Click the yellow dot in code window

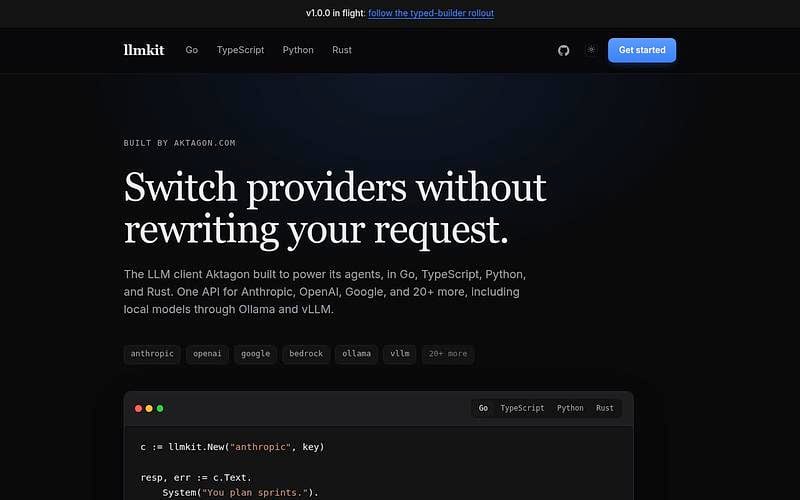[x=149, y=408]
